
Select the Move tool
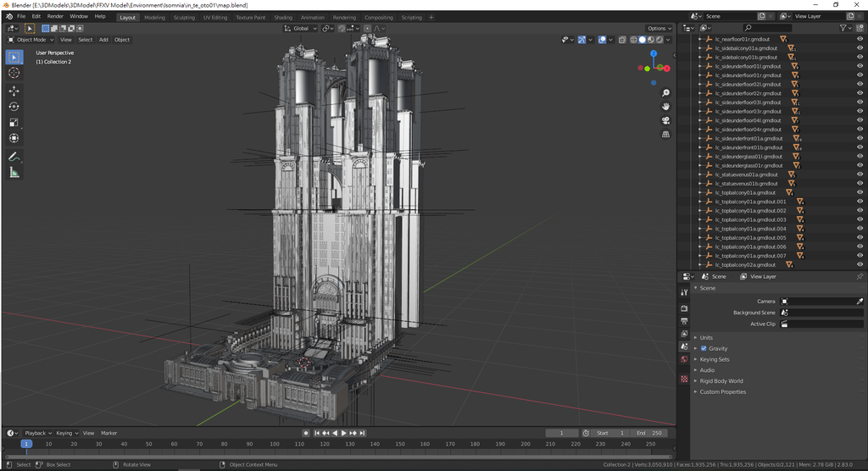click(14, 91)
